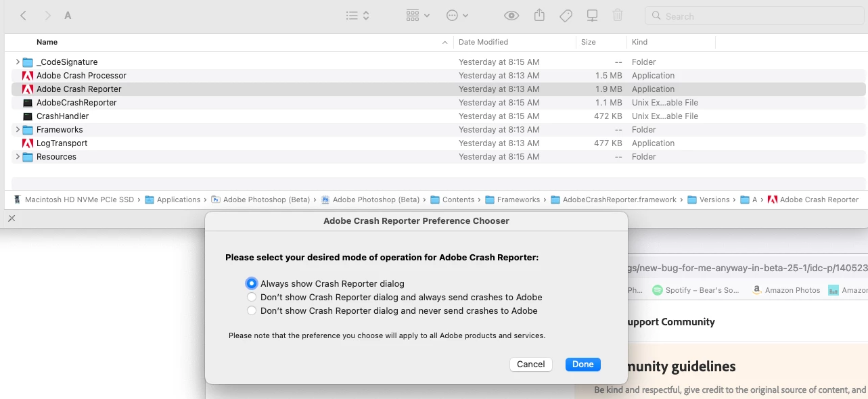Expand the _CodeSignature folder

click(18, 62)
